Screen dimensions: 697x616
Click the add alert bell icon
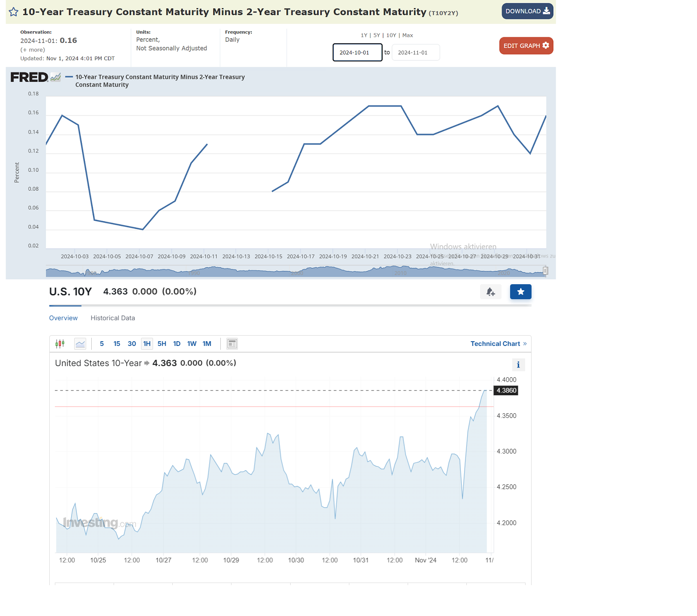click(x=490, y=292)
